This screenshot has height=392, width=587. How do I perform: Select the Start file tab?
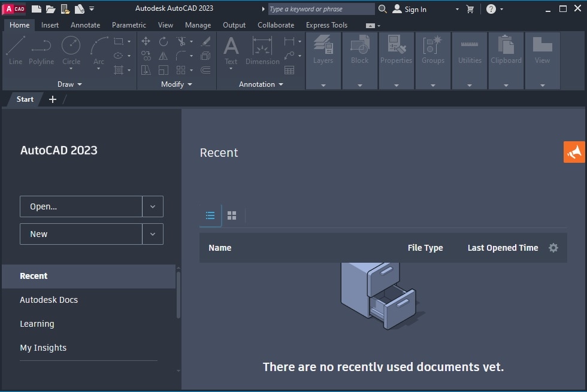(x=25, y=99)
